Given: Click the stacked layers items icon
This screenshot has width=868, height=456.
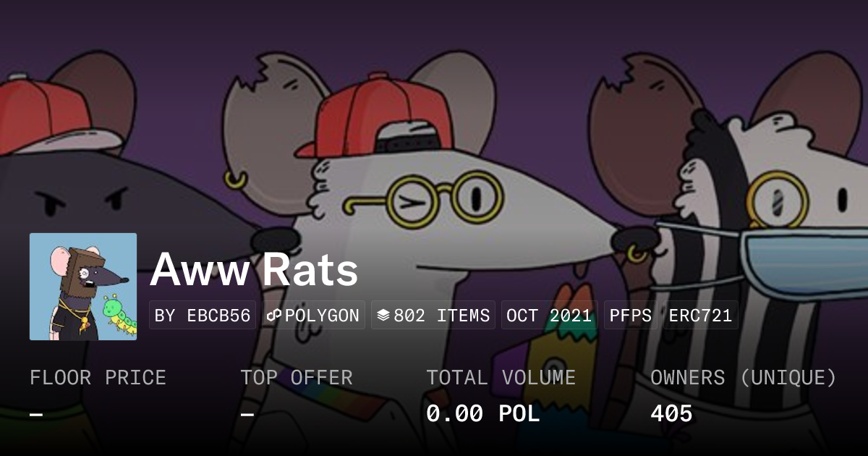Looking at the screenshot, I should point(383,316).
